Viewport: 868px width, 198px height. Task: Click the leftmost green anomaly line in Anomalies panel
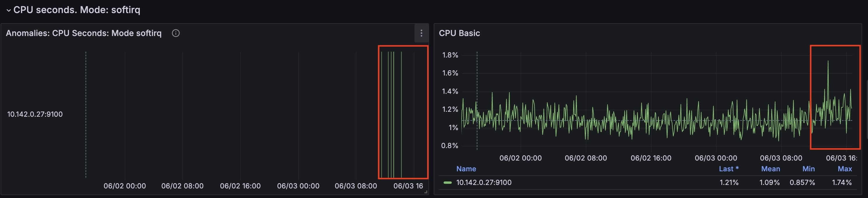(381, 114)
